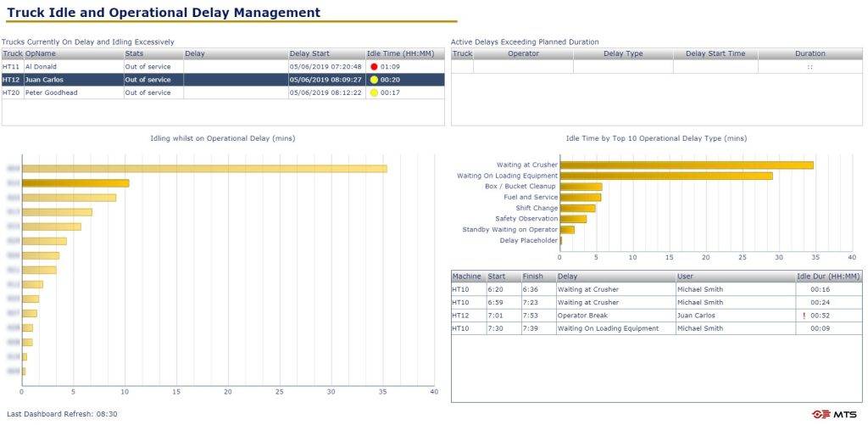This screenshot has height=425, width=868.
Task: Select the Juan Carlos row in trucks table
Action: click(223, 80)
